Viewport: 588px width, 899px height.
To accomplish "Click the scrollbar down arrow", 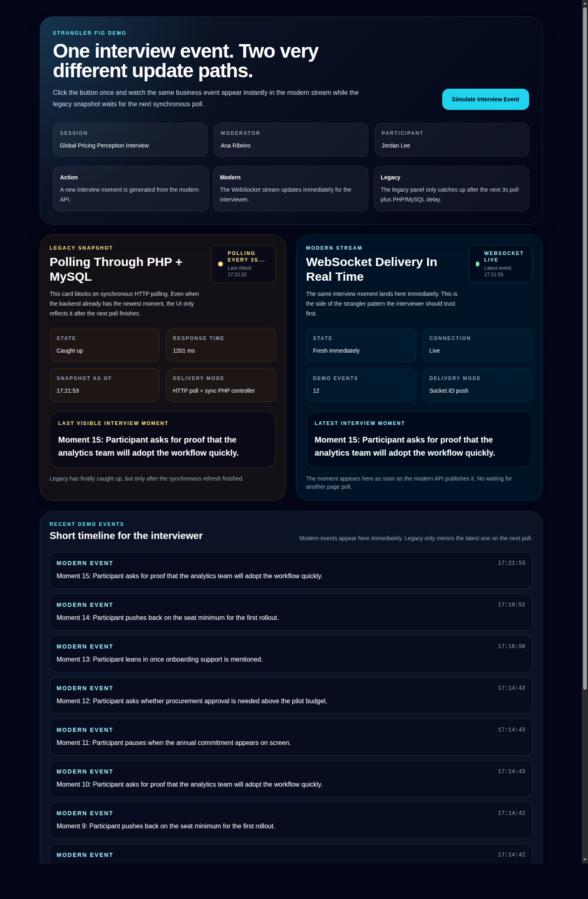I will coord(585,860).
